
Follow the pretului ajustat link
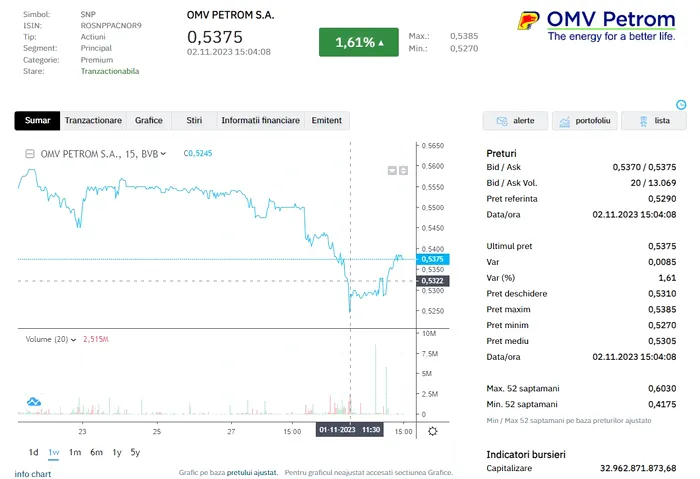pyautogui.click(x=252, y=472)
